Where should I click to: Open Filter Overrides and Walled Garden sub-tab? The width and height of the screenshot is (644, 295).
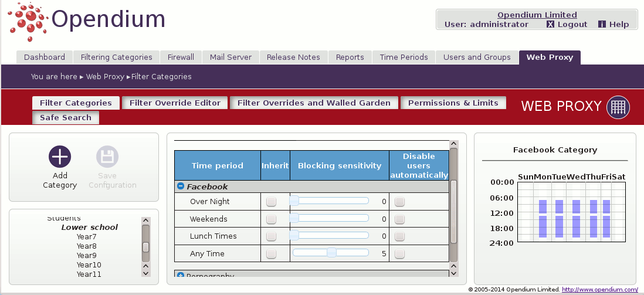[314, 103]
